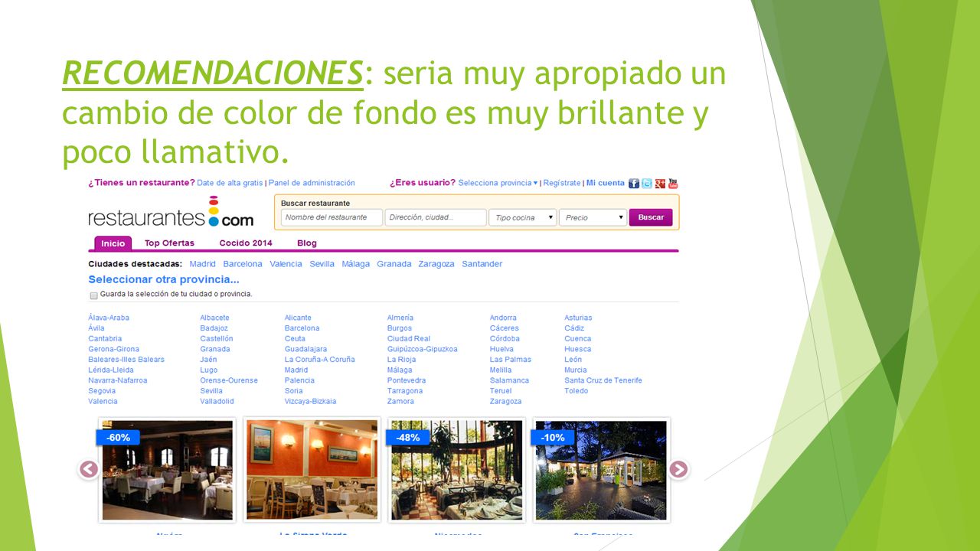
Task: Focus the 'Nombre del restaurante' field
Action: [332, 217]
